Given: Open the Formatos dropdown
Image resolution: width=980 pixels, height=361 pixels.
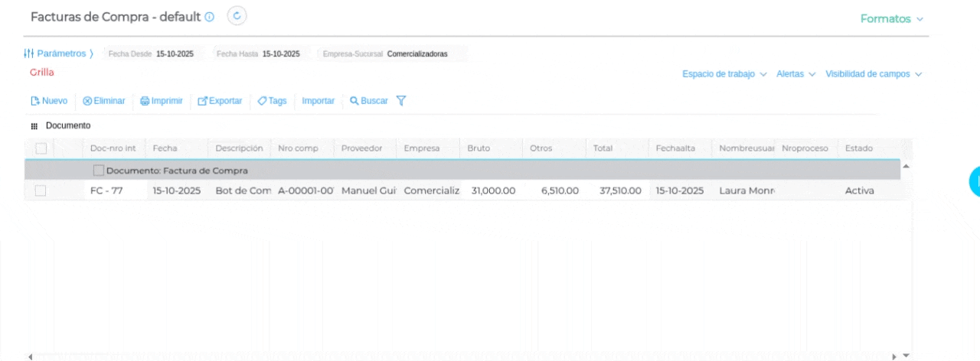Looking at the screenshot, I should [x=891, y=18].
